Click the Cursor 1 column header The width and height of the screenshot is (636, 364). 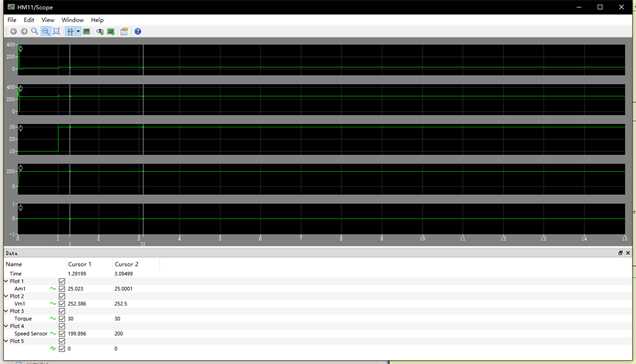pyautogui.click(x=80, y=264)
